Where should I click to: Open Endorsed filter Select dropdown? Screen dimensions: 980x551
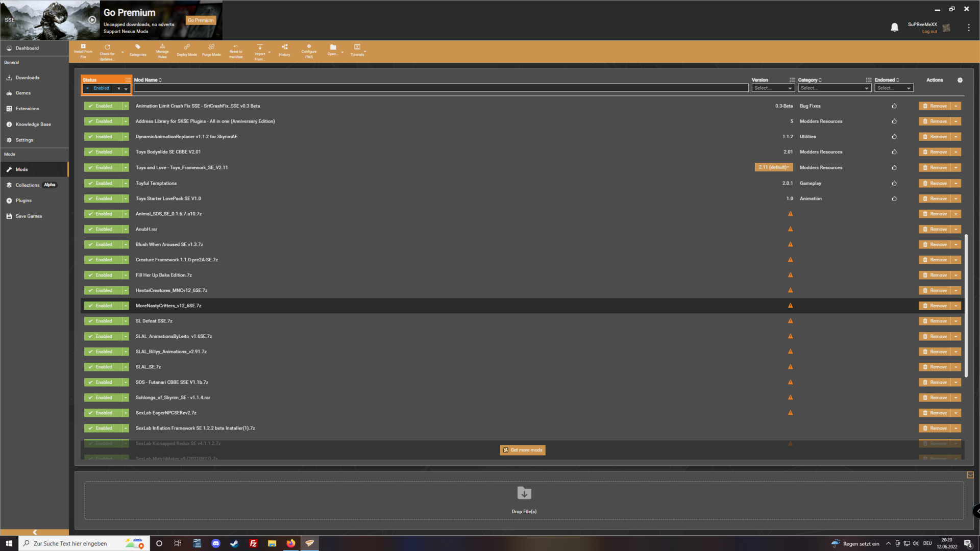tap(894, 88)
